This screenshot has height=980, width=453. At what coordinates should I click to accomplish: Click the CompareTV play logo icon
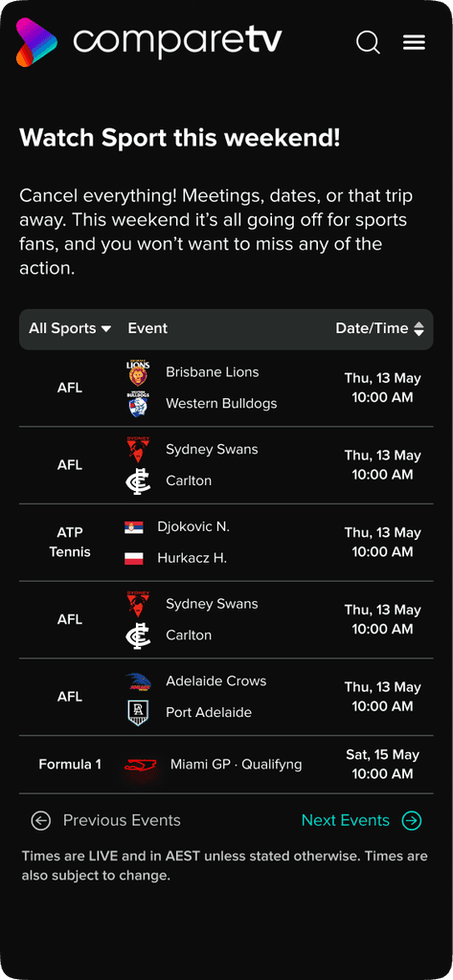click(x=36, y=42)
